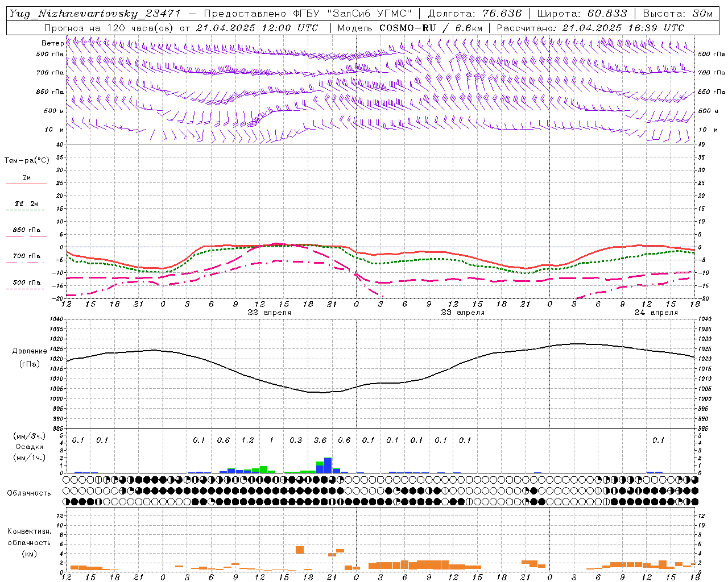Select the model name COSMO-RU / 6.6км
The height and width of the screenshot is (582, 728).
coord(431,28)
